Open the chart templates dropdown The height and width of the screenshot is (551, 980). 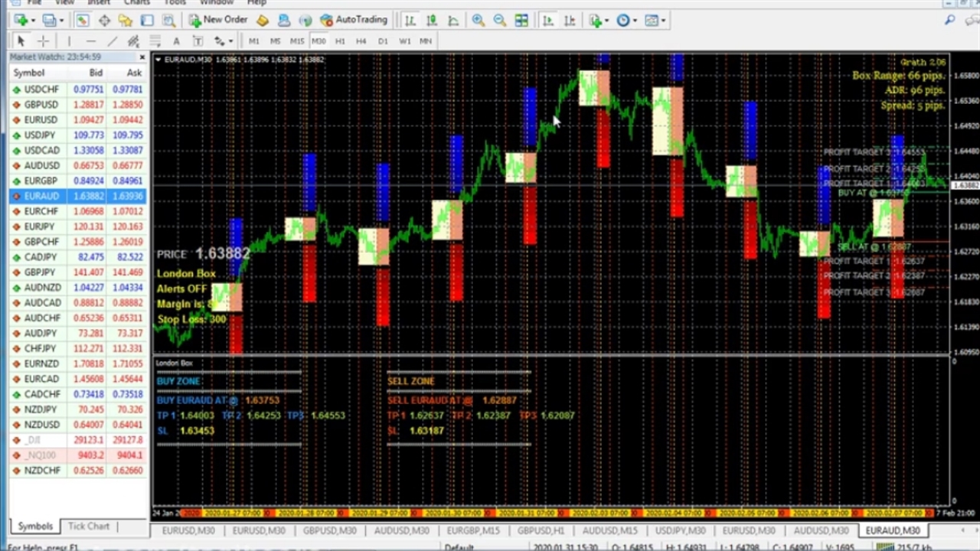click(x=663, y=21)
